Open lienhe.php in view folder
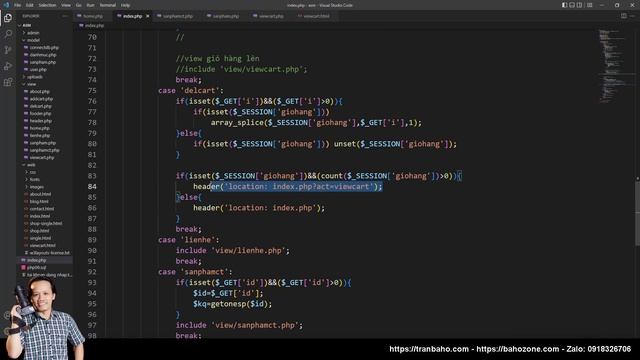Viewport: 640px width, 360px height. [40, 136]
